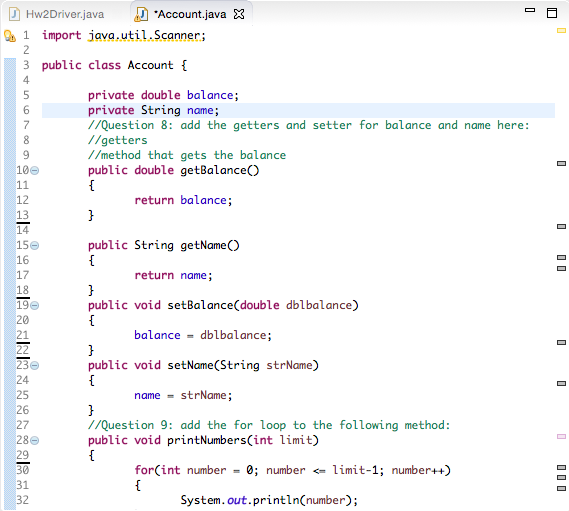Screen dimensions: 569x511
Task: Click the overview ruler marker beside line 10
Action: click(x=561, y=163)
